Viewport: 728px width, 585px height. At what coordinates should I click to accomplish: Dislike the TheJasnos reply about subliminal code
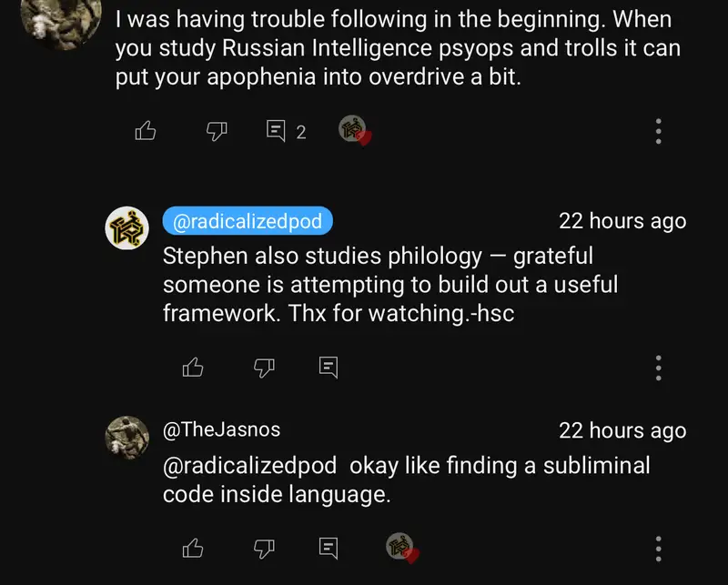click(x=264, y=549)
